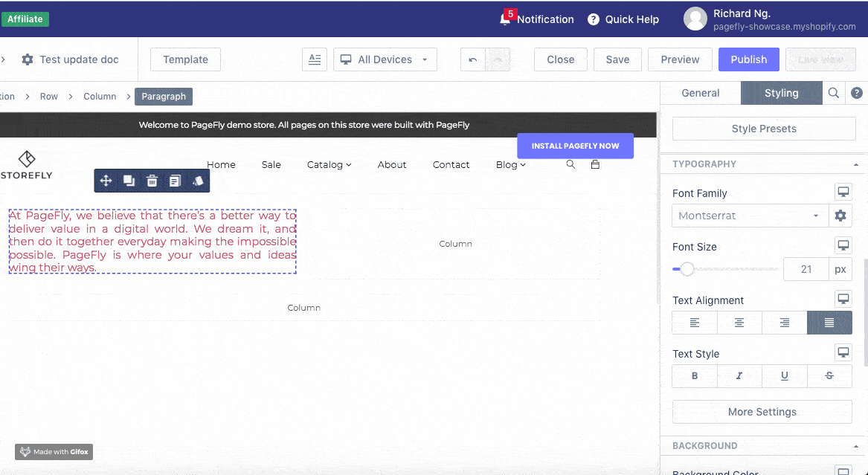Screen dimensions: 868x475
Task: Publish the page
Action: pyautogui.click(x=748, y=59)
